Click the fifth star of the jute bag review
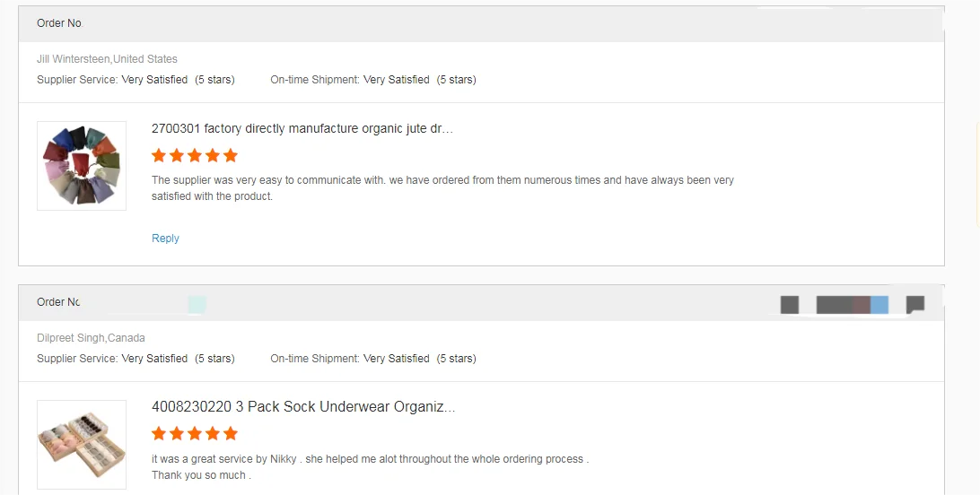Screen dimensions: 980x495 coord(231,155)
